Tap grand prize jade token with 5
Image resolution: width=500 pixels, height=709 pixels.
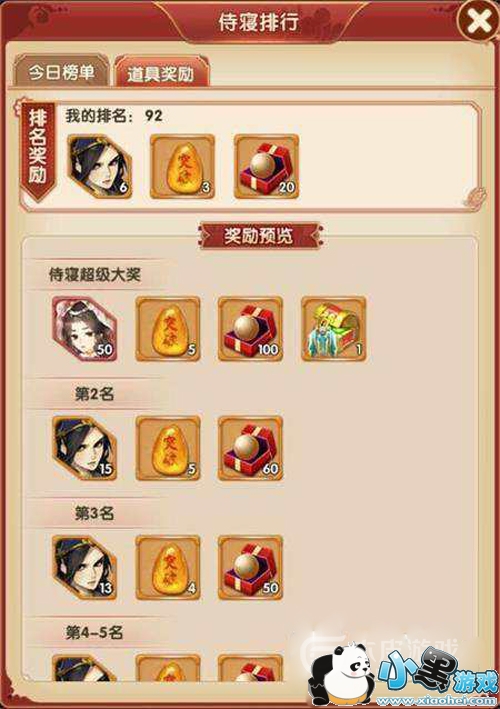pos(168,329)
